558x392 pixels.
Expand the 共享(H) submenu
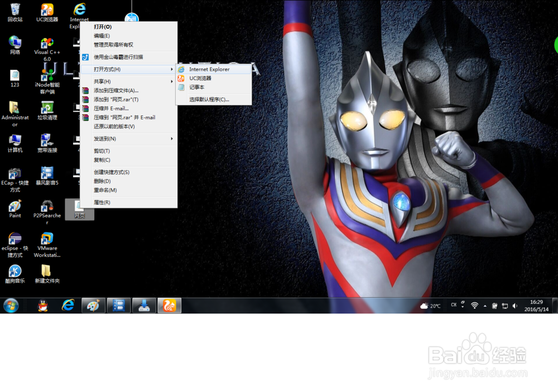click(129, 81)
